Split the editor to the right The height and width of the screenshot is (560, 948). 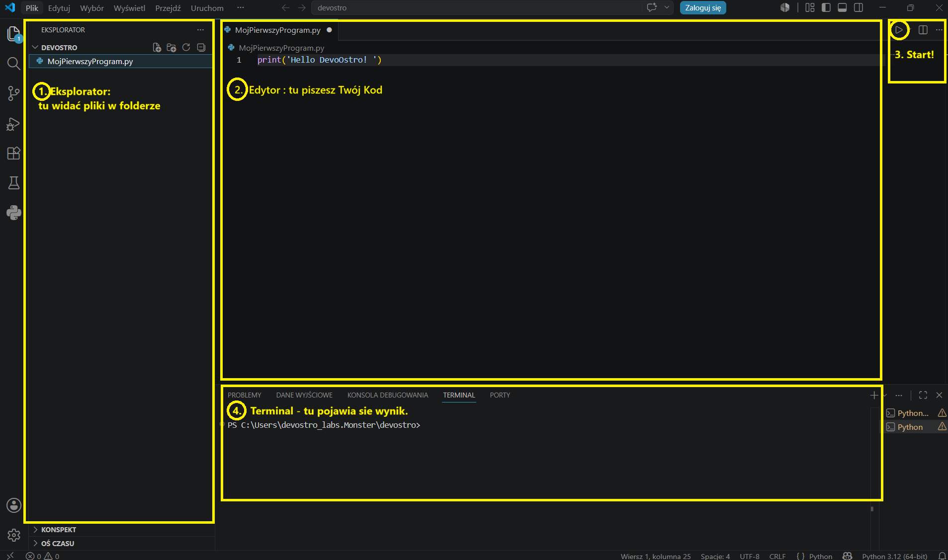923,30
